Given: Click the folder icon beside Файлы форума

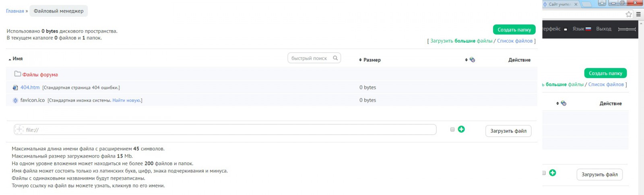Looking at the screenshot, I should point(18,74).
